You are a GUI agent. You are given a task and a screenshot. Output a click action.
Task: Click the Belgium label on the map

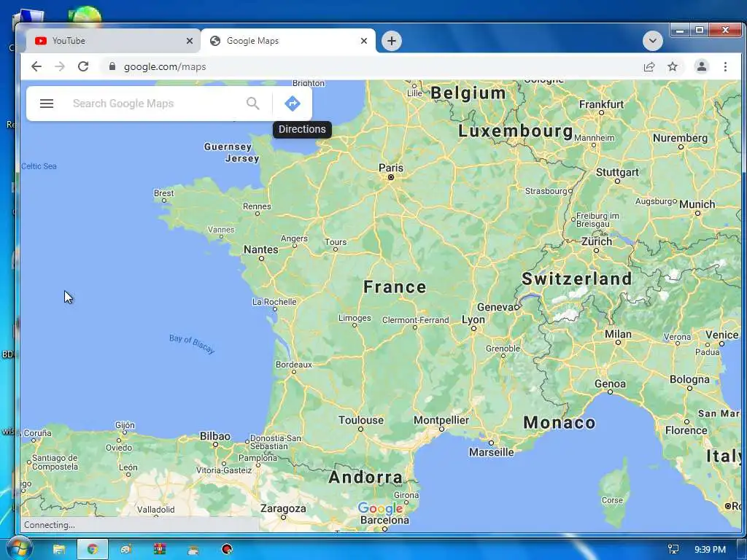[468, 93]
